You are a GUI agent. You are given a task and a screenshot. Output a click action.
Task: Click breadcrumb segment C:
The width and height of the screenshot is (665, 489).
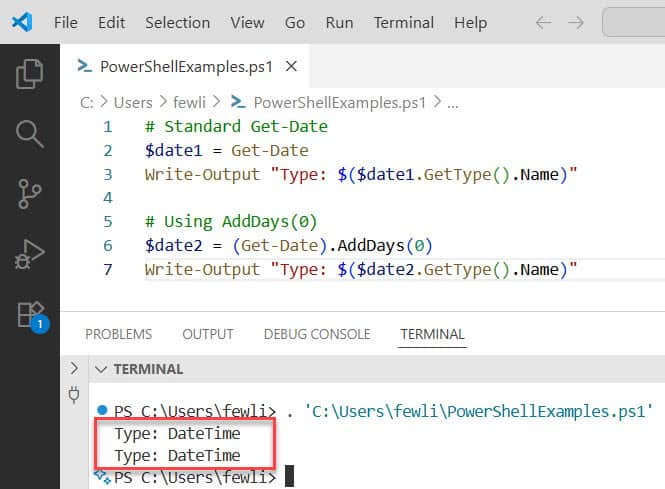(87, 103)
